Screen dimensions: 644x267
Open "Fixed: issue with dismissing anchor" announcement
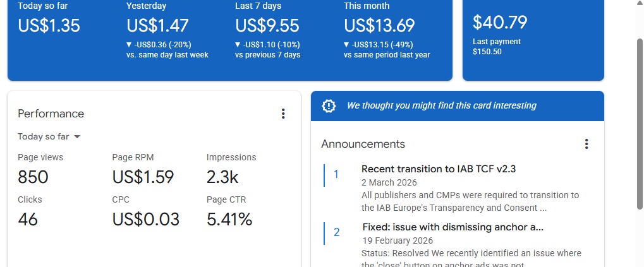click(x=453, y=227)
